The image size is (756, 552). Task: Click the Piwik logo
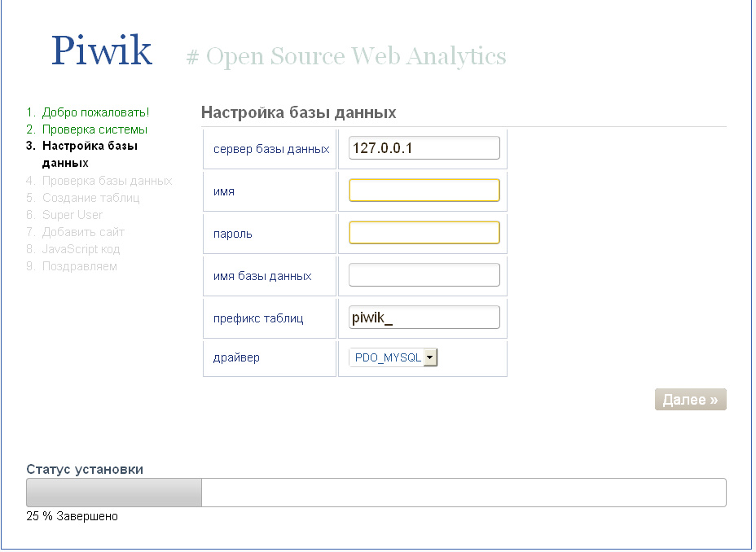(x=102, y=50)
